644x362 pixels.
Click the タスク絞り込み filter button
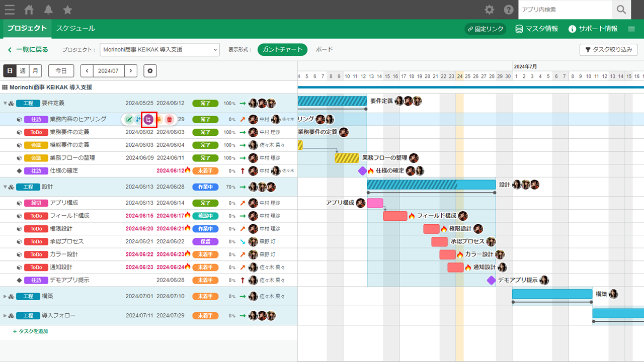click(608, 49)
